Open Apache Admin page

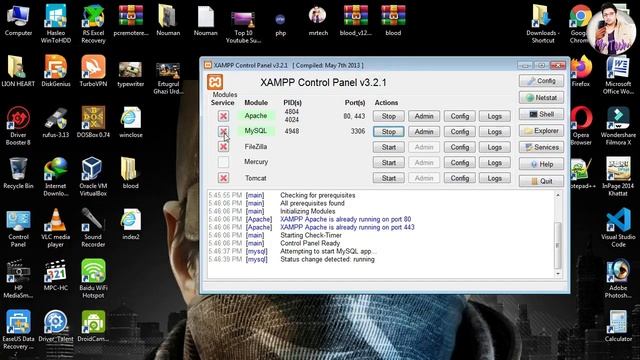click(424, 116)
